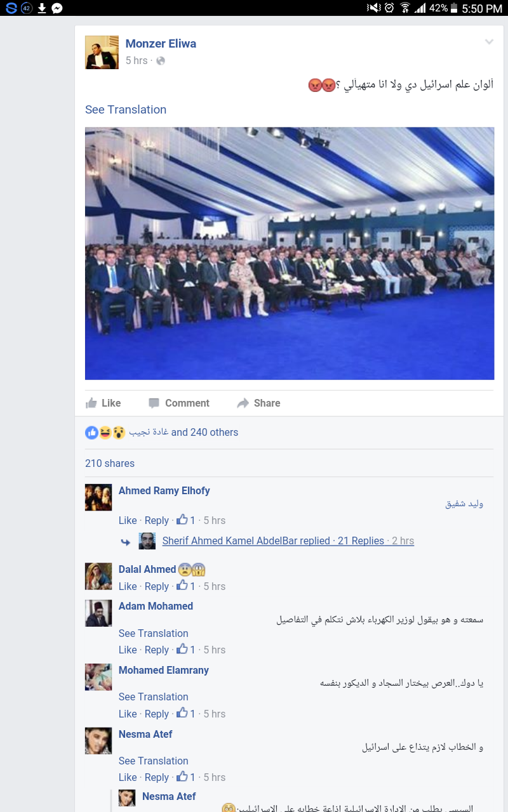Reply to Dalal Ahmed's comment

[156, 586]
